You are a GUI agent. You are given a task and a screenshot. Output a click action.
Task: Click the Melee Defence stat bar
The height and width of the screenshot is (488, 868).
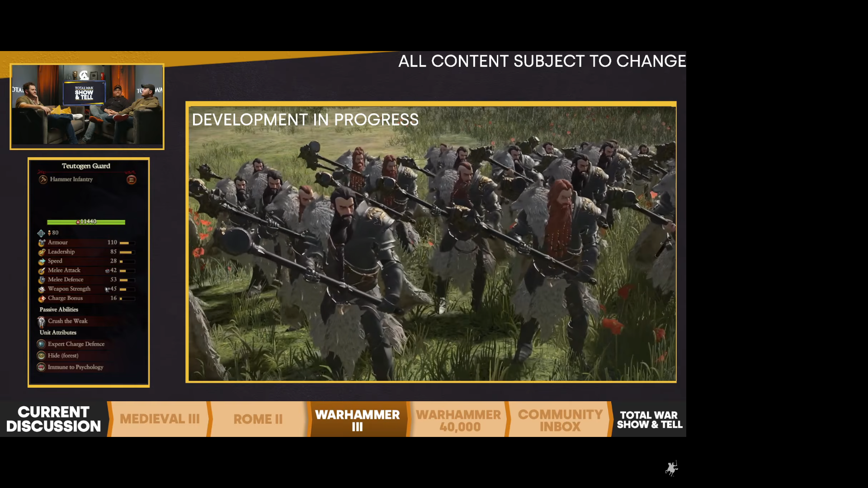coord(127,280)
